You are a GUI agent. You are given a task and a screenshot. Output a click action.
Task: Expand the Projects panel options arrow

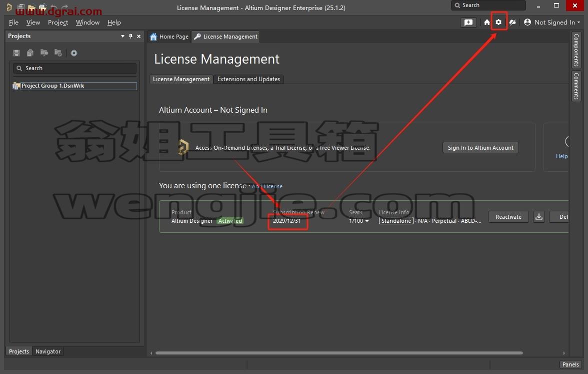[122, 36]
